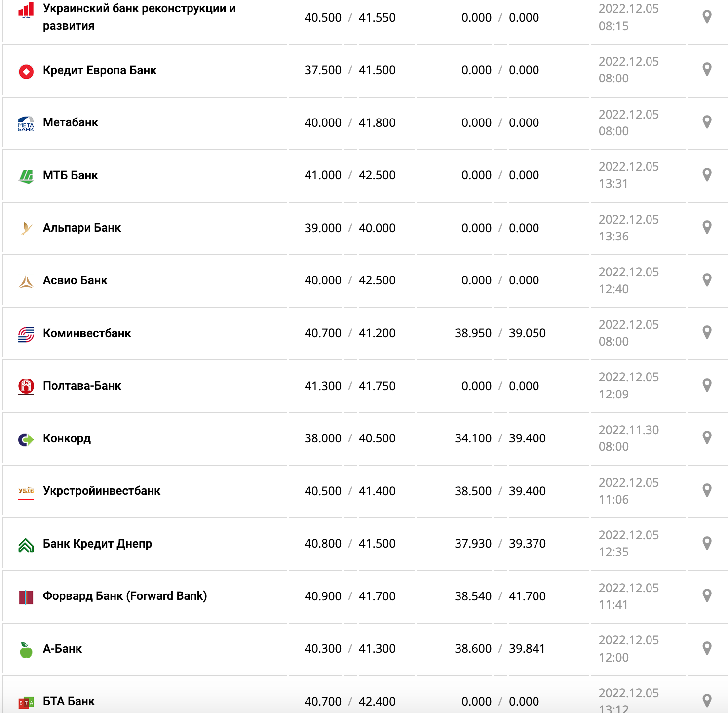Open the Конкорд map pin
The image size is (728, 713).
pyautogui.click(x=707, y=437)
